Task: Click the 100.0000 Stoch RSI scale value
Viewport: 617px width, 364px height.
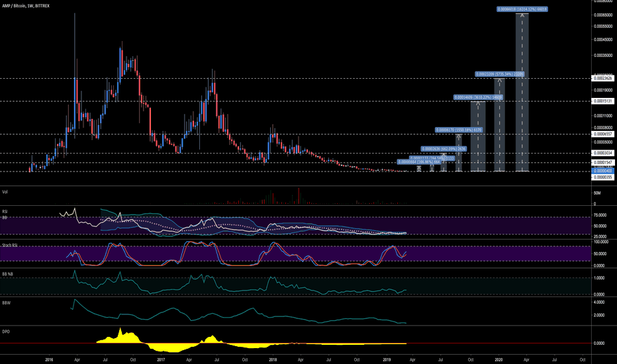Action: (601, 242)
